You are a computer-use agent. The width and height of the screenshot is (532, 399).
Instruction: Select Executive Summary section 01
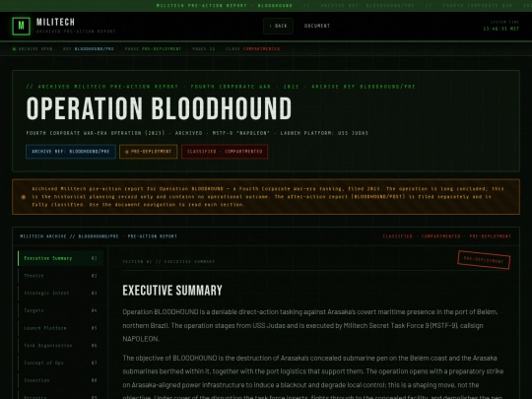[60, 258]
